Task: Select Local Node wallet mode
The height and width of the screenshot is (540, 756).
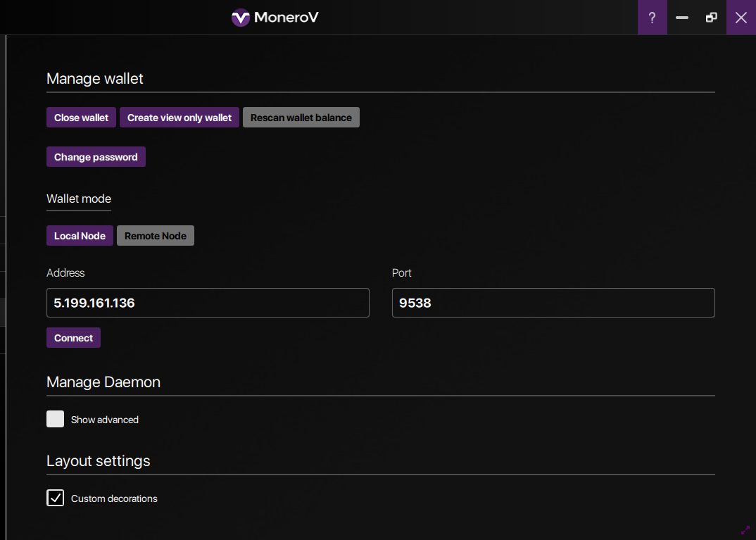Action: [x=80, y=236]
